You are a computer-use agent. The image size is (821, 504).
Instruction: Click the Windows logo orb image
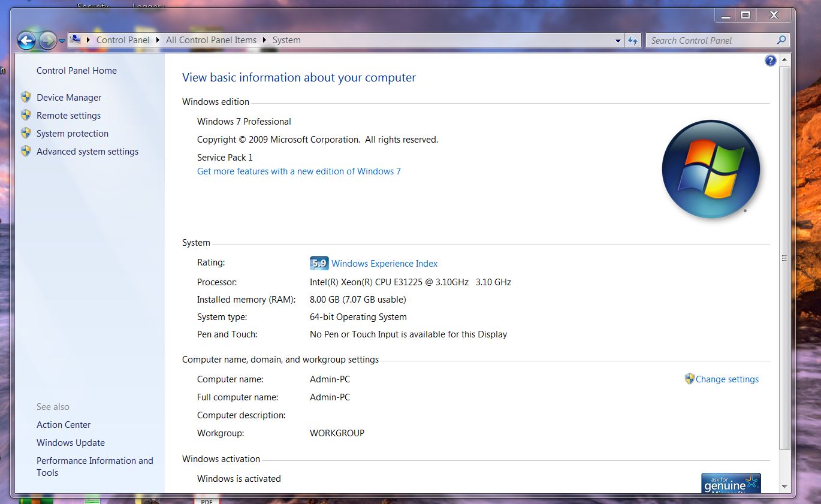click(x=711, y=169)
